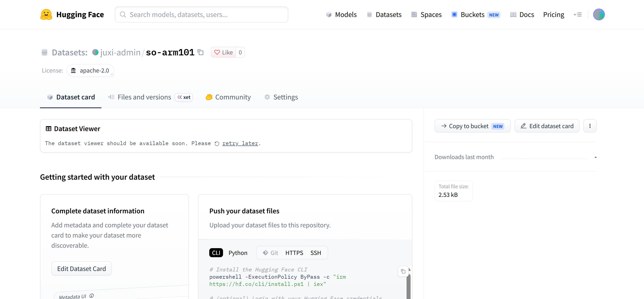Click the Dataset Viewer heading
The height and width of the screenshot is (299, 644).
(x=77, y=129)
